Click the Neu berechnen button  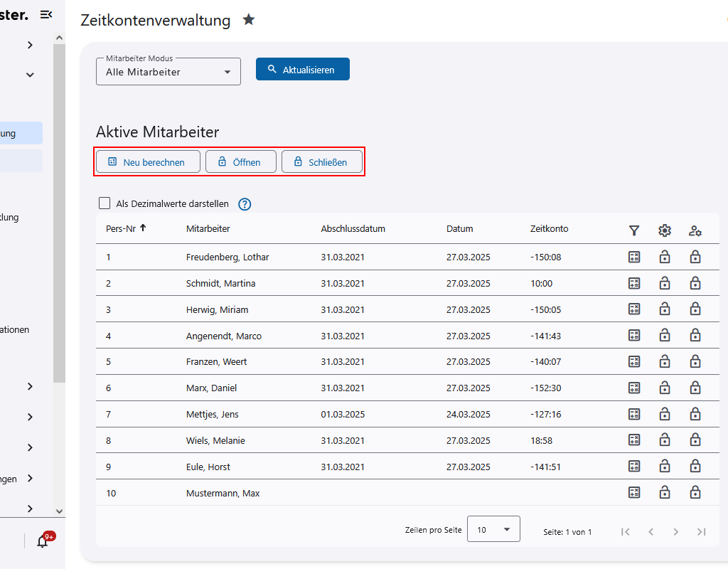tap(148, 162)
